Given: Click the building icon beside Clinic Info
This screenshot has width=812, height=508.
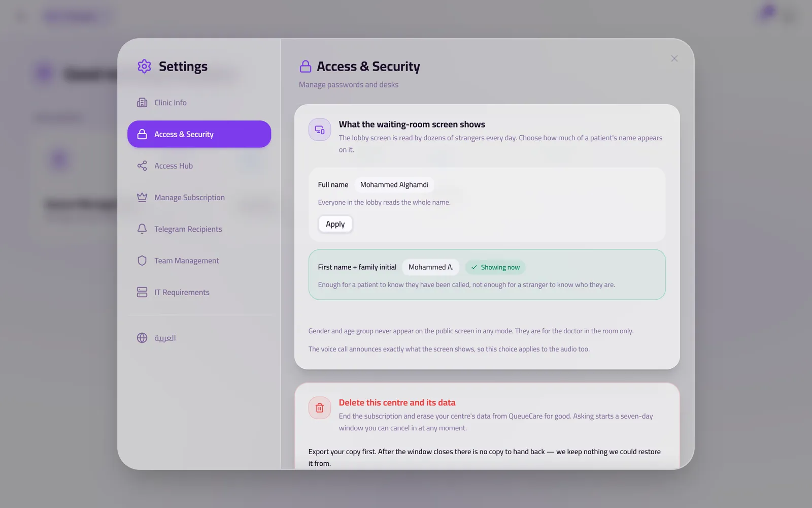Looking at the screenshot, I should click(x=142, y=103).
